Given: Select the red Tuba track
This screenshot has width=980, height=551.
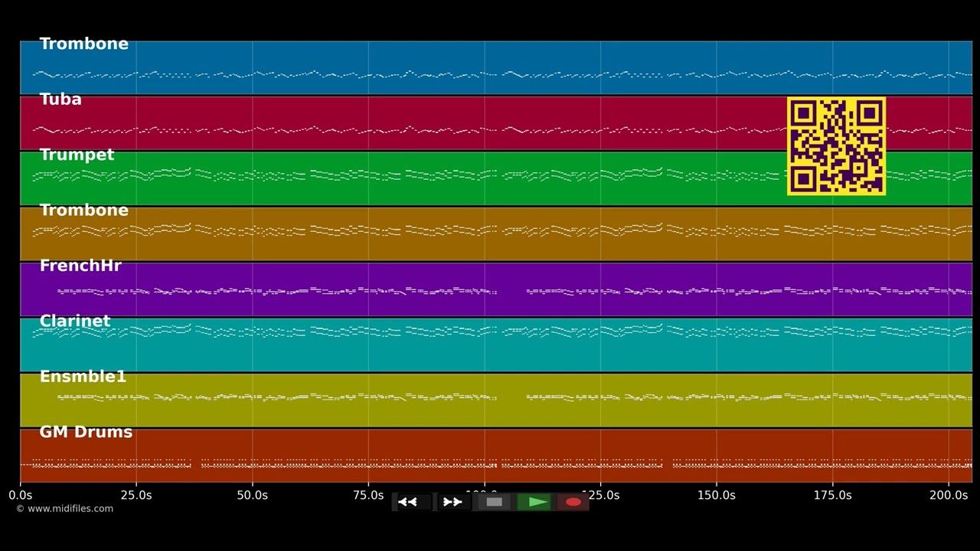Looking at the screenshot, I should point(496,122).
